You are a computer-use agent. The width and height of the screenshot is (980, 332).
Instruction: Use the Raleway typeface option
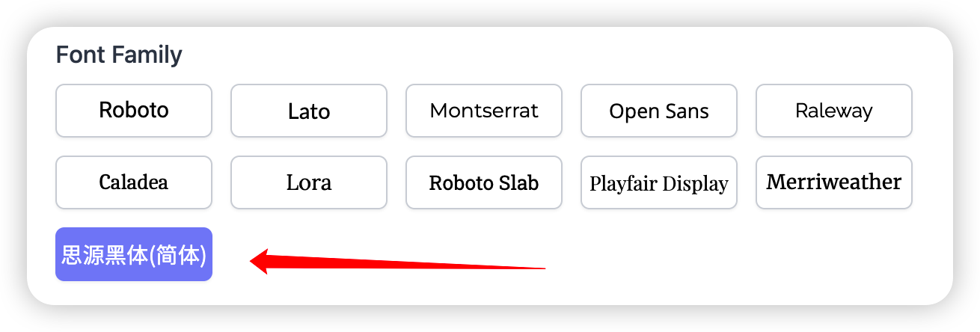coord(834,111)
